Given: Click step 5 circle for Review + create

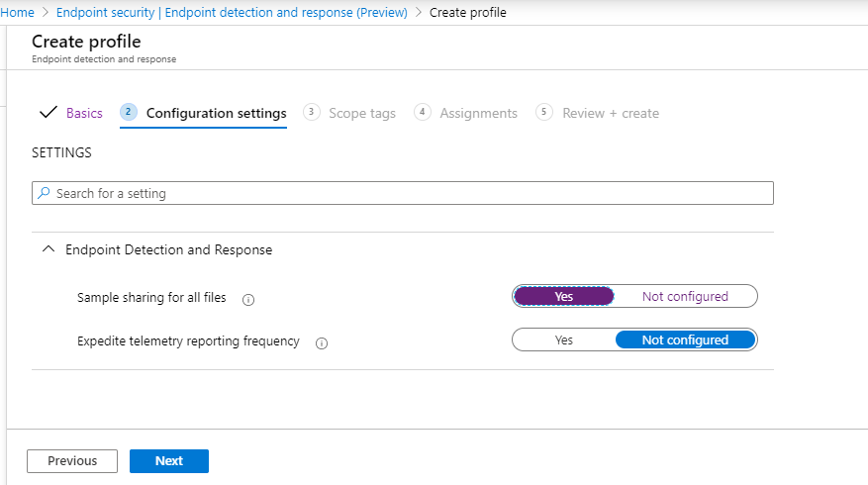Looking at the screenshot, I should point(544,112).
